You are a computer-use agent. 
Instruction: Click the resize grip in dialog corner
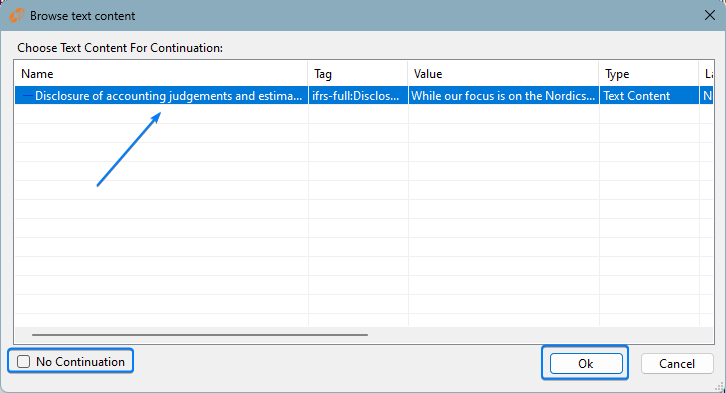coord(720,387)
